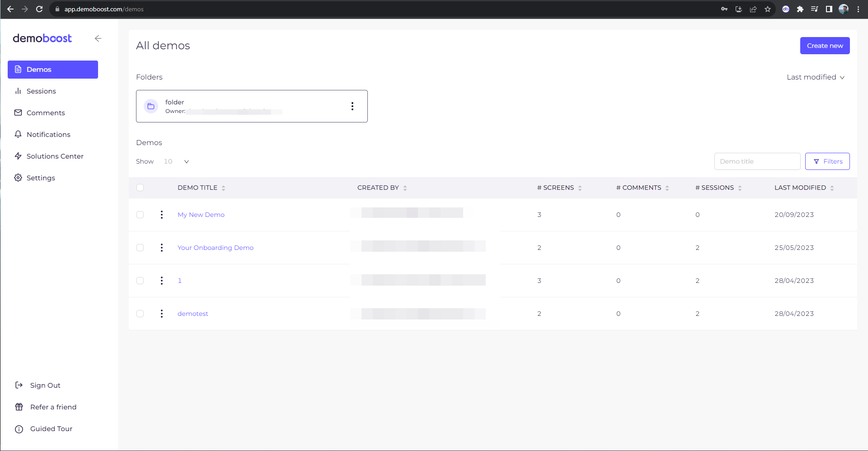Tick the checkbox for the demotest row

[140, 313]
